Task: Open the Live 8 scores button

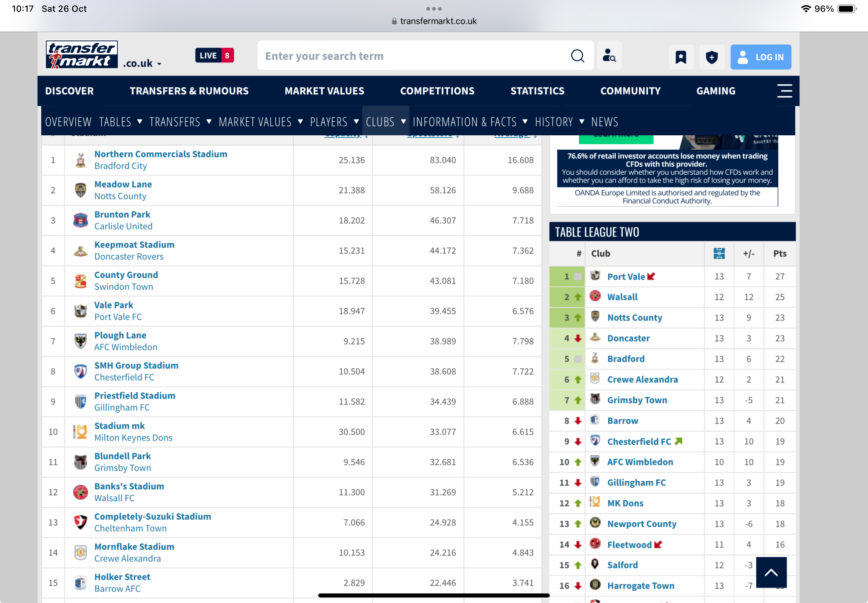Action: click(x=214, y=56)
